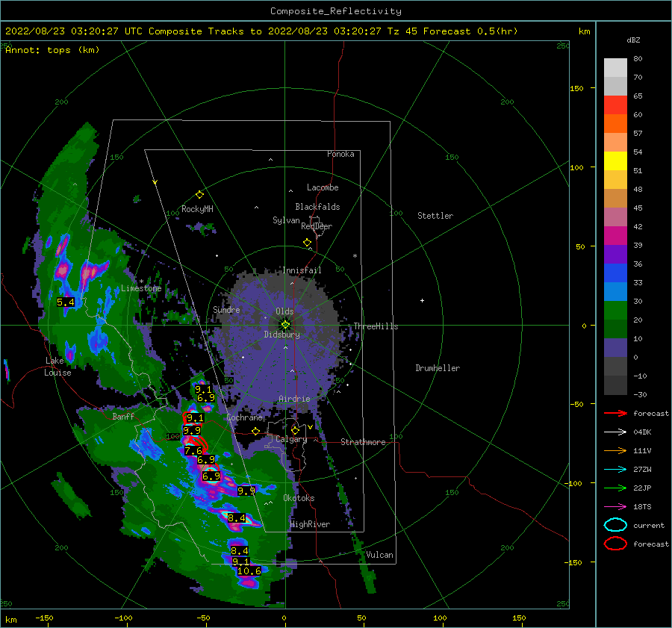Click the current label in legend
Viewport: 672px width, 628px height.
(x=649, y=526)
